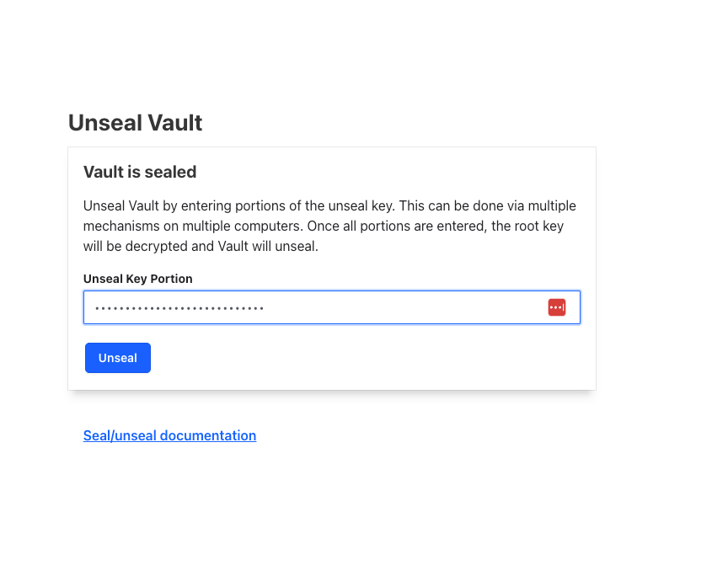Click the masked dots in the key field

click(x=179, y=308)
